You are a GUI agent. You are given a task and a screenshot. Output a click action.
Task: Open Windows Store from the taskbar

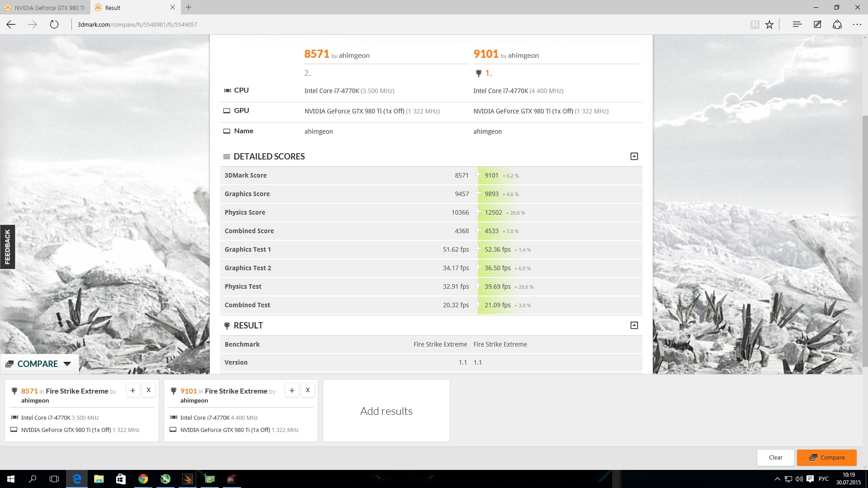pyautogui.click(x=121, y=479)
